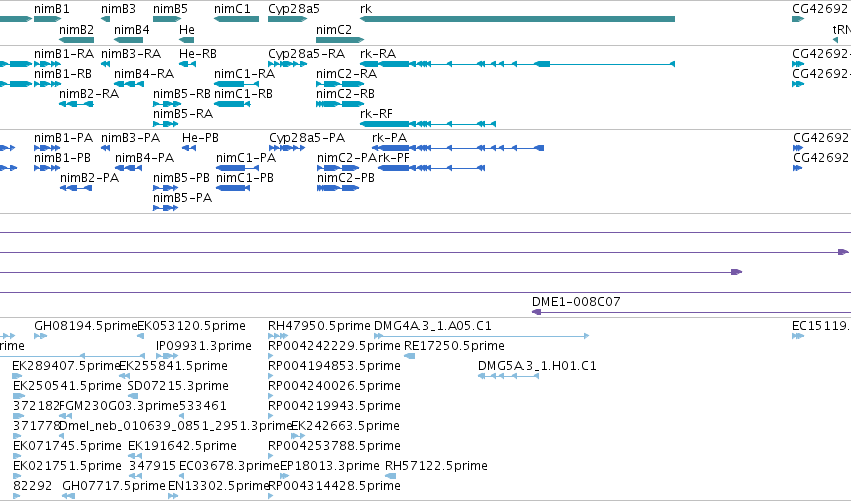Select the Cyp28a5-PA protein feature
851x501 pixels.
(287, 148)
